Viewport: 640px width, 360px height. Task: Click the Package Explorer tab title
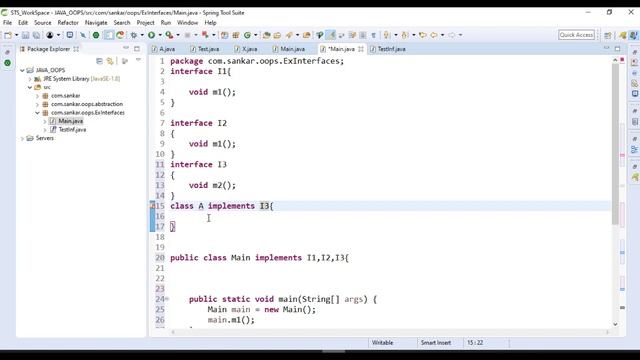49,49
